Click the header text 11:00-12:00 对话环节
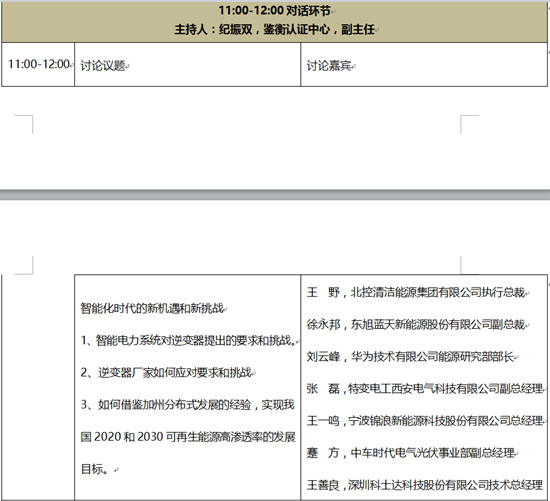The height and width of the screenshot is (501, 550). [x=275, y=11]
